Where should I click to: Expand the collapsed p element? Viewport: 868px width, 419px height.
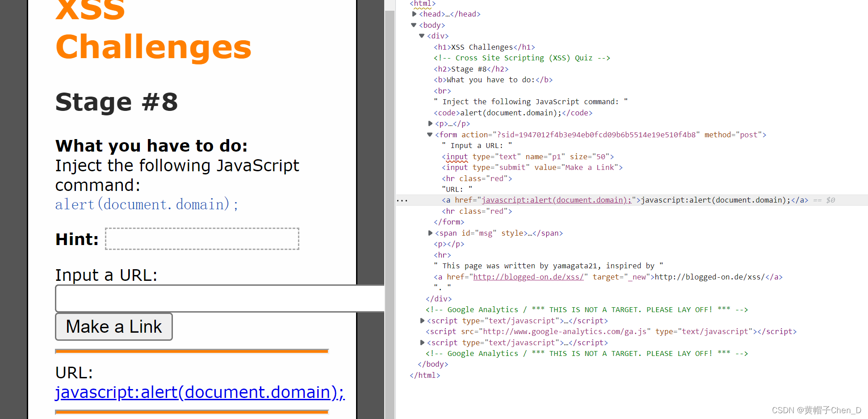coord(431,123)
